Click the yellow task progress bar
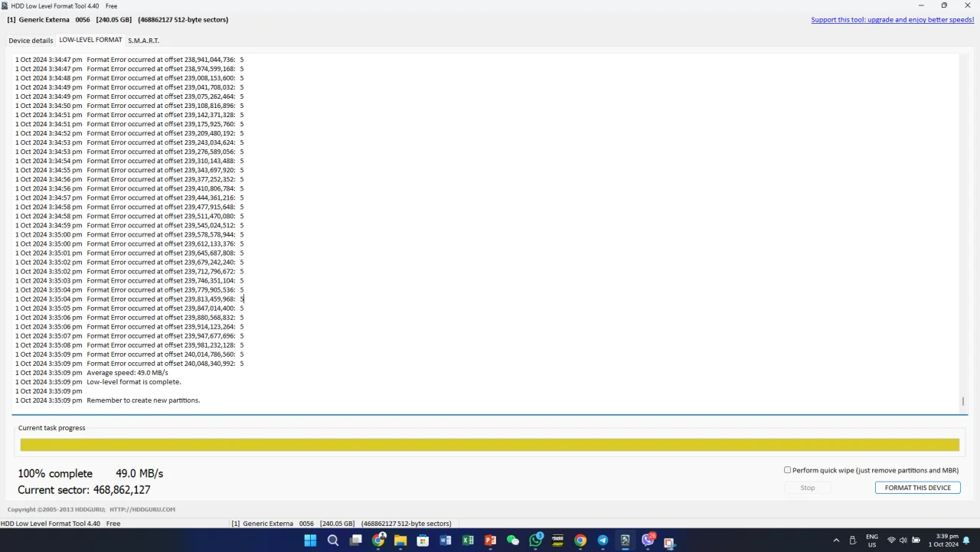The width and height of the screenshot is (980, 552). (490, 445)
